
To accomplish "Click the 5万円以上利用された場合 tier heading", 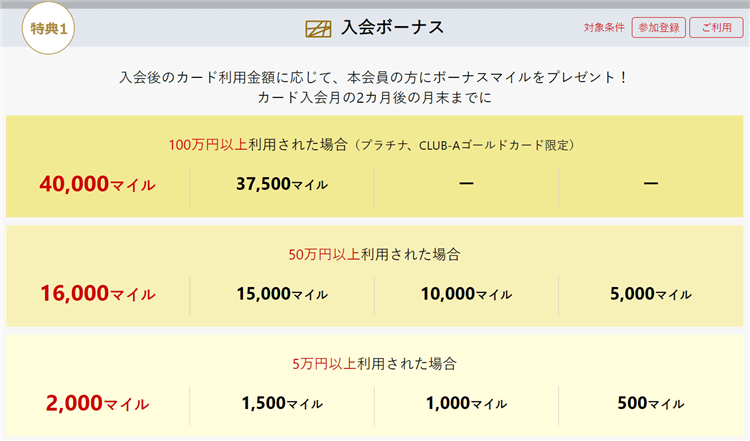I will [374, 363].
